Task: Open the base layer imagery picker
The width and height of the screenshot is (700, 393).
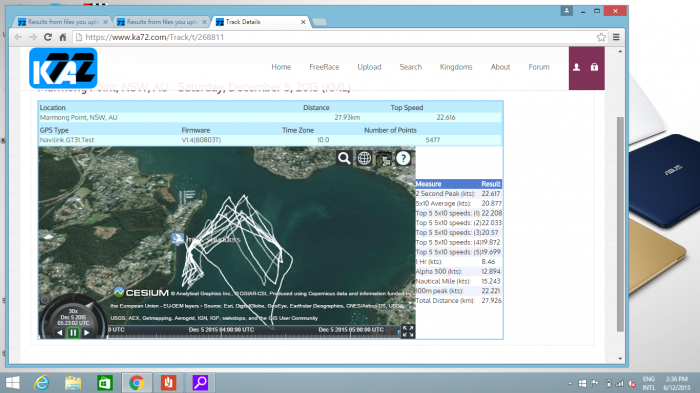Action: pyautogui.click(x=383, y=158)
